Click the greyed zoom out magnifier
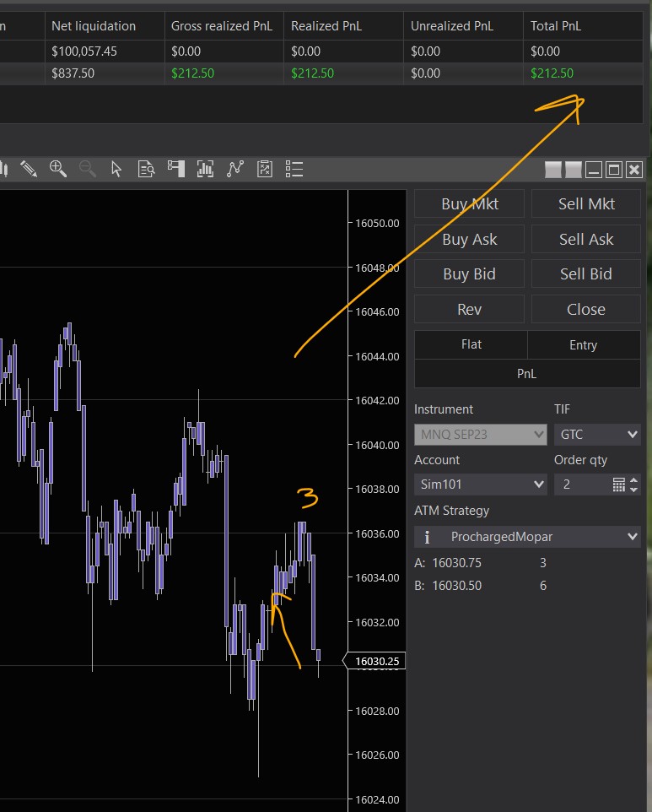Viewport: 652px width, 812px height. coord(87,169)
